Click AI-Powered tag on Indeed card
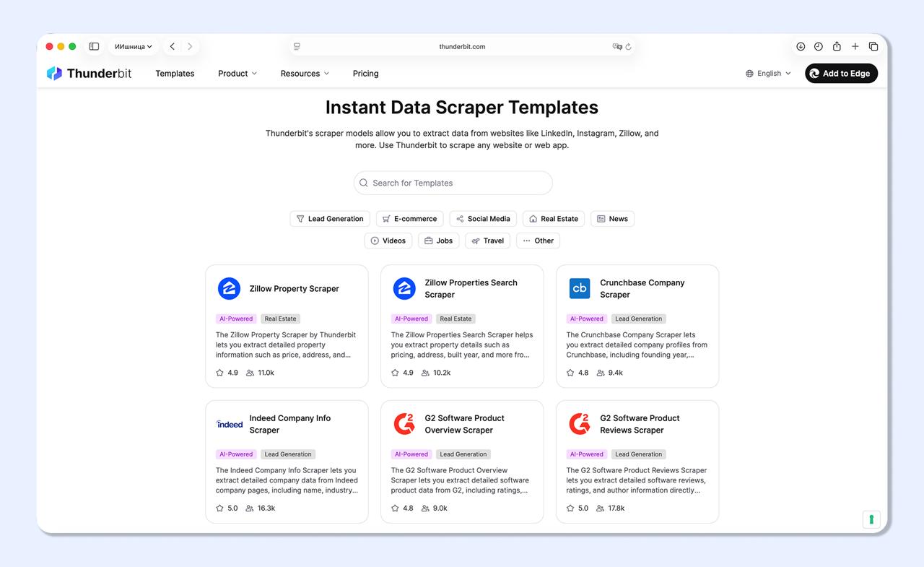924x567 pixels. click(x=236, y=454)
